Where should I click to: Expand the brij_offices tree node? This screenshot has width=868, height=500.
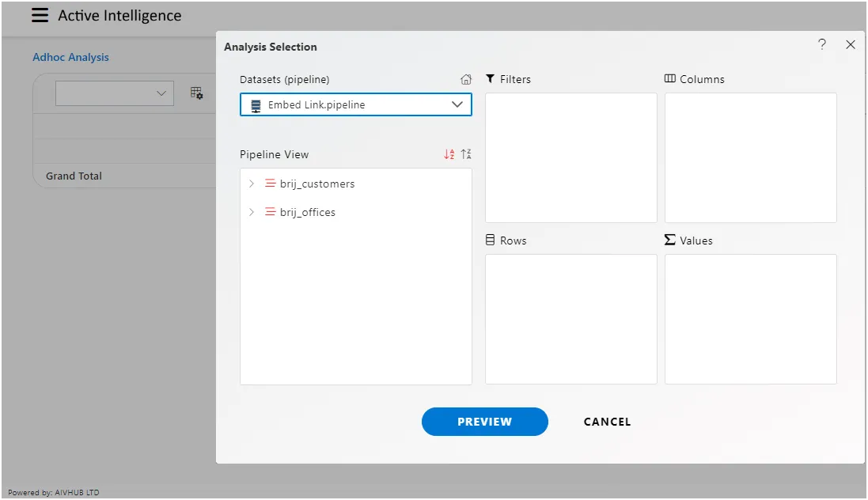[252, 211]
